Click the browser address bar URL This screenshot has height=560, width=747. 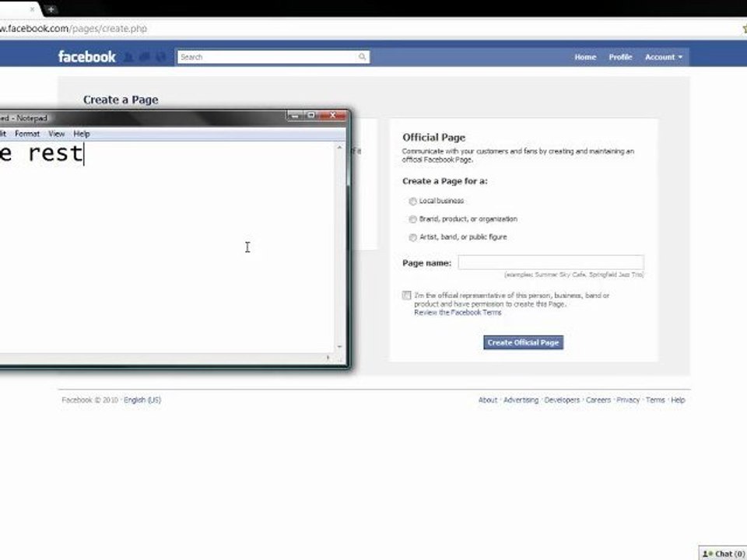coord(73,29)
